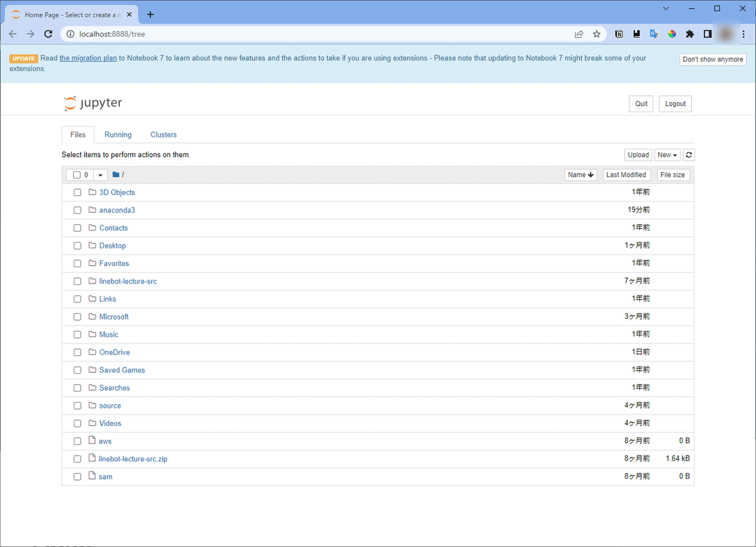Refresh the notebook file list
Viewport: 756px width, 547px height.
[x=689, y=155]
